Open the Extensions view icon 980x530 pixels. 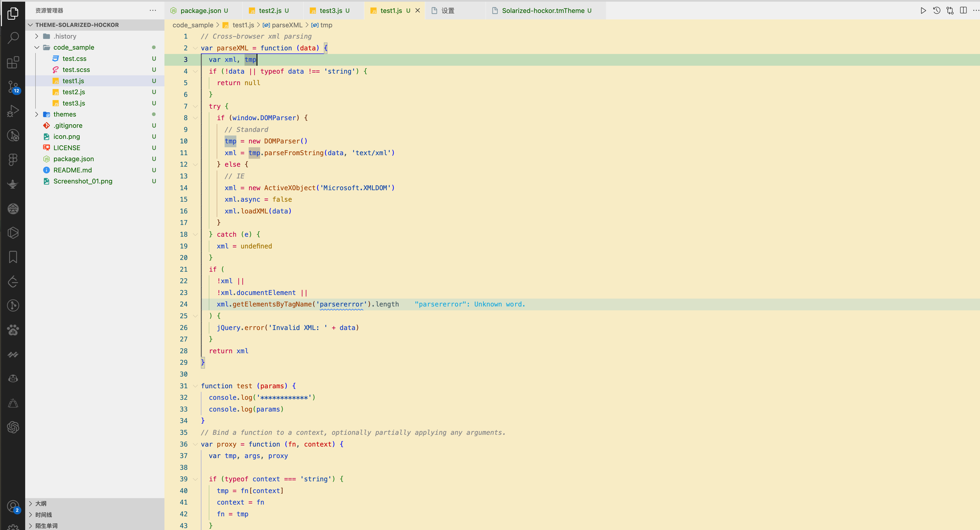(13, 62)
